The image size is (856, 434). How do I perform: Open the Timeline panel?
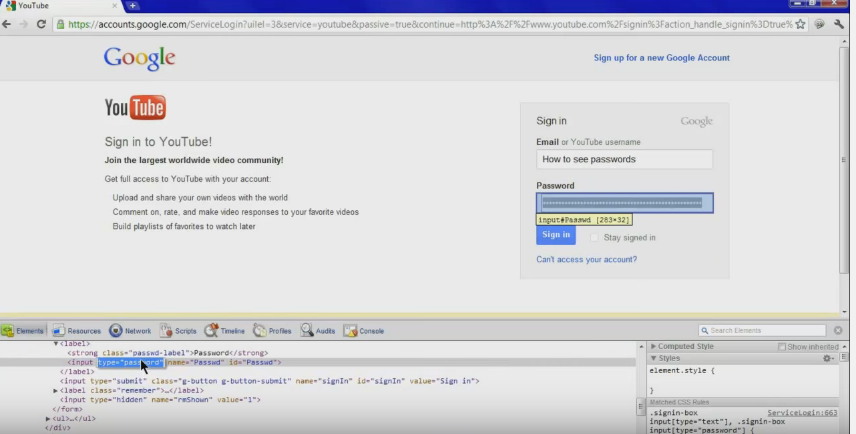(x=224, y=330)
